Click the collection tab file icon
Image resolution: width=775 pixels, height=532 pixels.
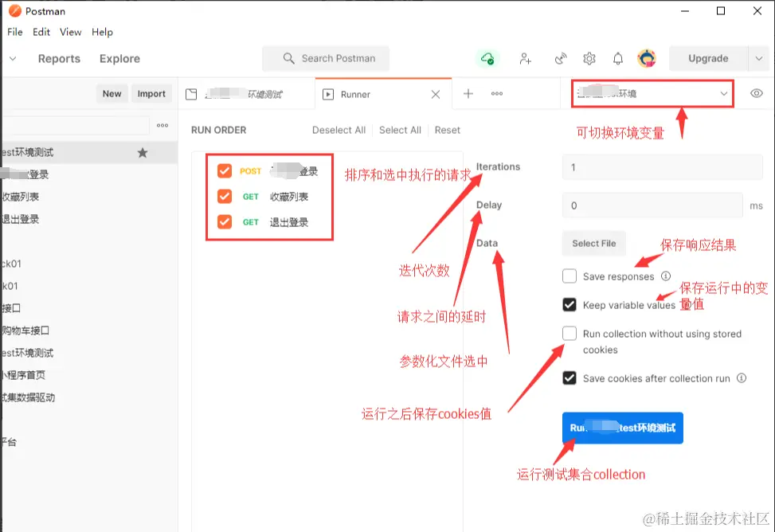191,94
